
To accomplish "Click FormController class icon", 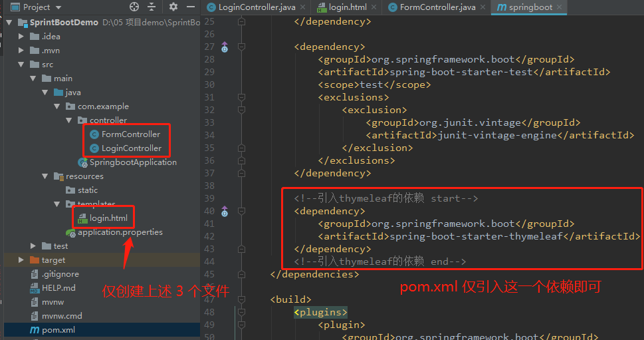I will point(94,134).
